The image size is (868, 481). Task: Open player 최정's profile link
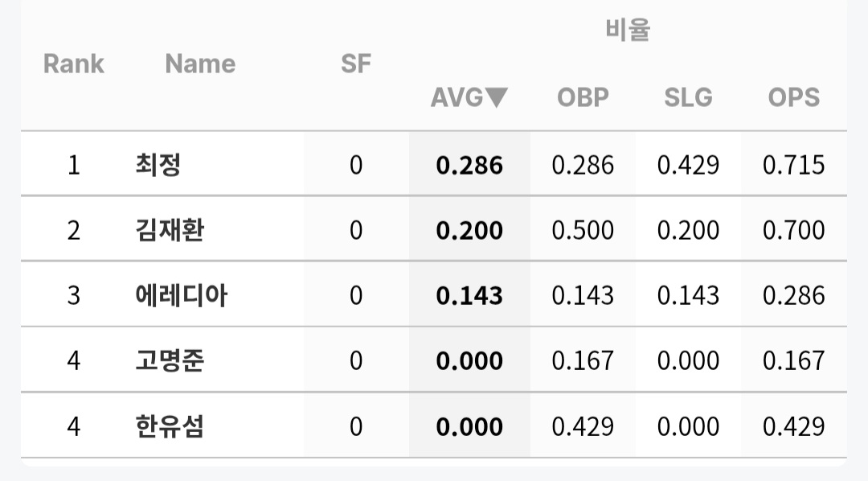click(158, 165)
